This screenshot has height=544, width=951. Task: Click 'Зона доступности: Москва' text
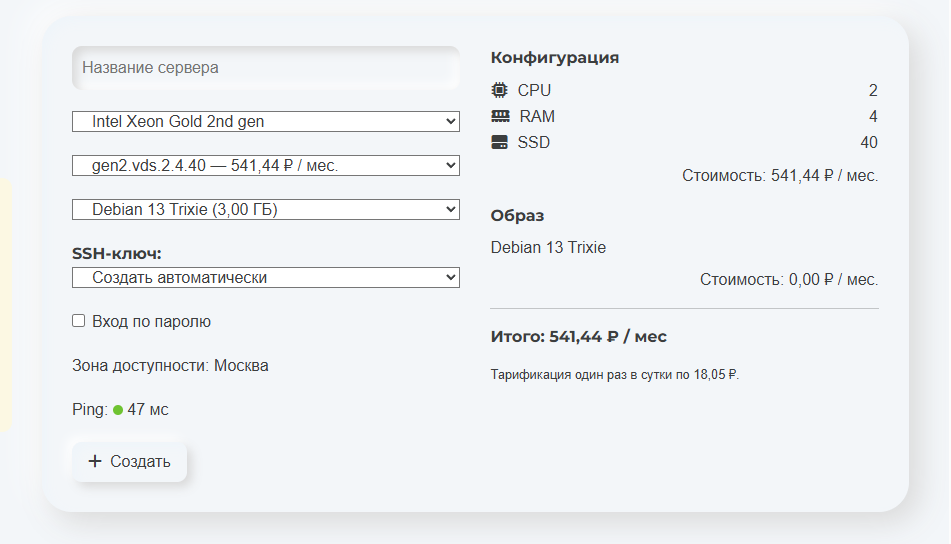pos(170,366)
